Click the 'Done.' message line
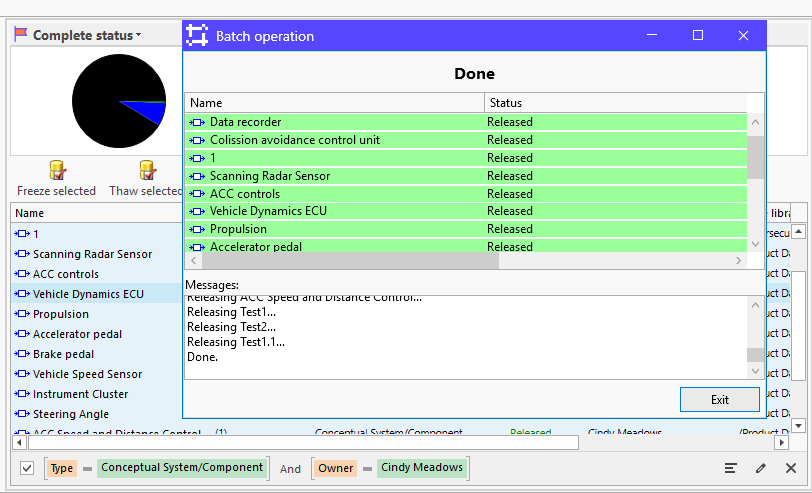 pyautogui.click(x=202, y=357)
